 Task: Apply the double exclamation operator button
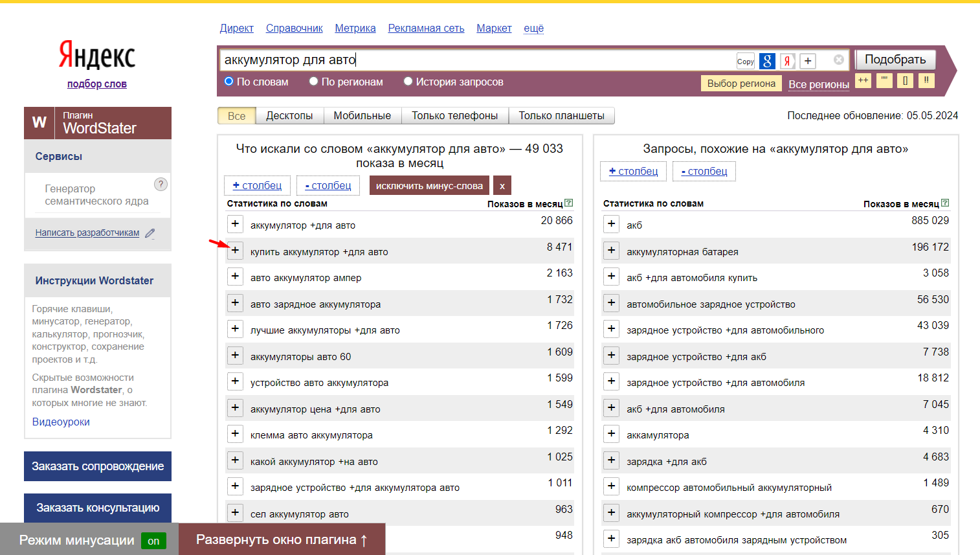(x=926, y=80)
